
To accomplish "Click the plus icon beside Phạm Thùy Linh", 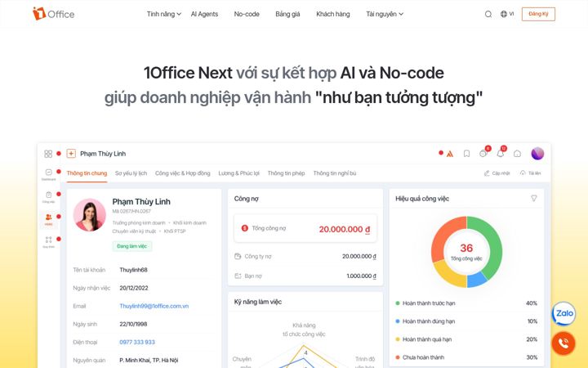I will point(71,154).
